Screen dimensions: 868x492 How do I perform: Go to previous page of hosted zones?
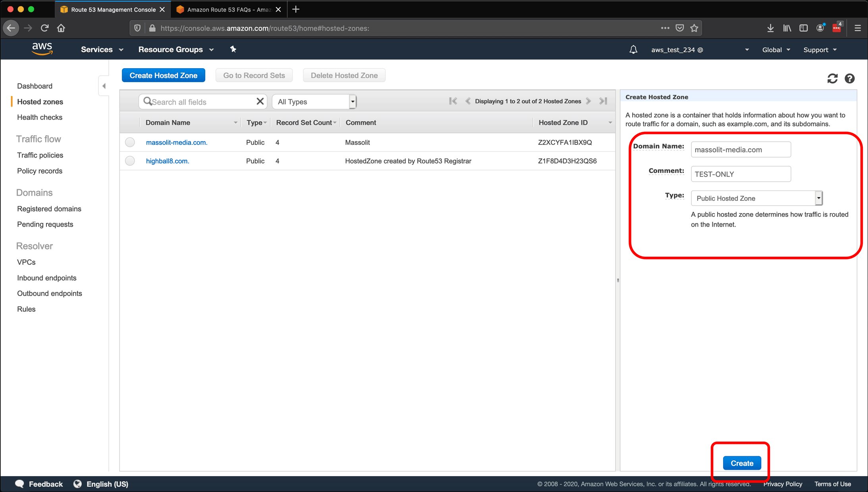pyautogui.click(x=468, y=101)
